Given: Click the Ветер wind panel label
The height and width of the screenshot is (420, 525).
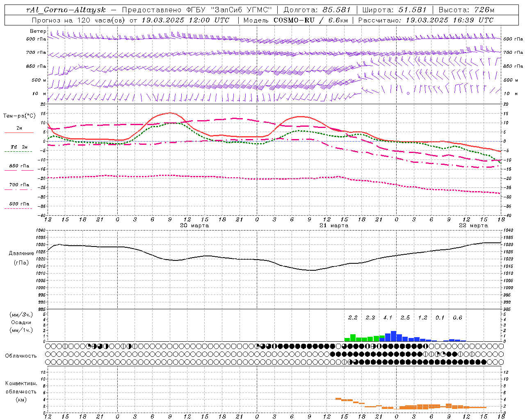Looking at the screenshot, I should [38, 31].
